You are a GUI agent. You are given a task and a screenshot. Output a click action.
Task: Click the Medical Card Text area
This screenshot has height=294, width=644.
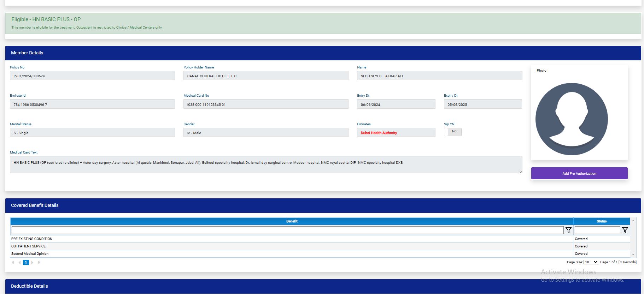click(266, 164)
